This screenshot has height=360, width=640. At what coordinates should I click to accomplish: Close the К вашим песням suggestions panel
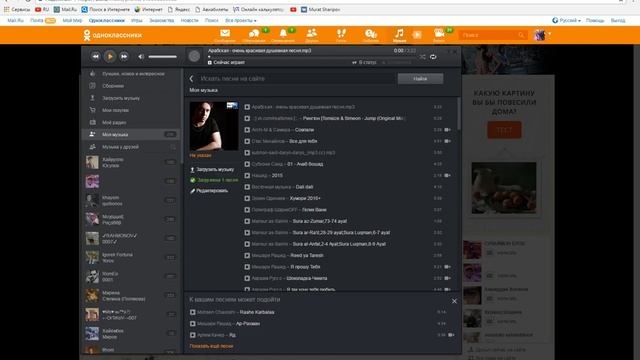point(454,301)
